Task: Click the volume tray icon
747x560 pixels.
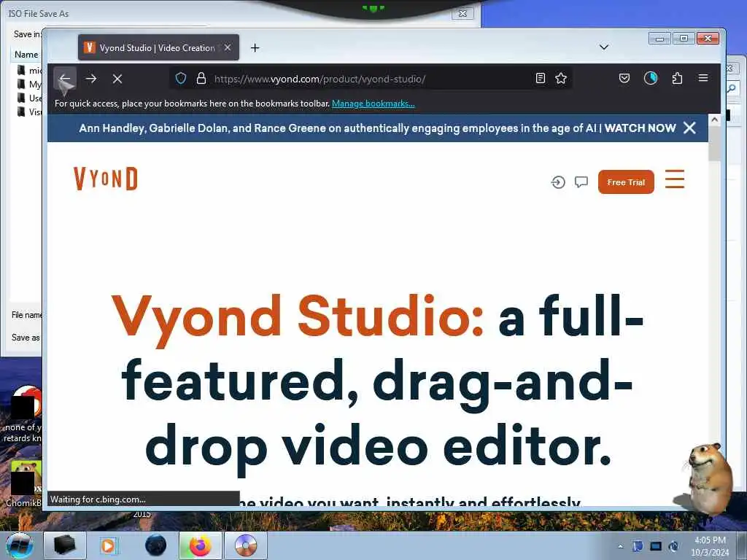Action: pyautogui.click(x=673, y=547)
